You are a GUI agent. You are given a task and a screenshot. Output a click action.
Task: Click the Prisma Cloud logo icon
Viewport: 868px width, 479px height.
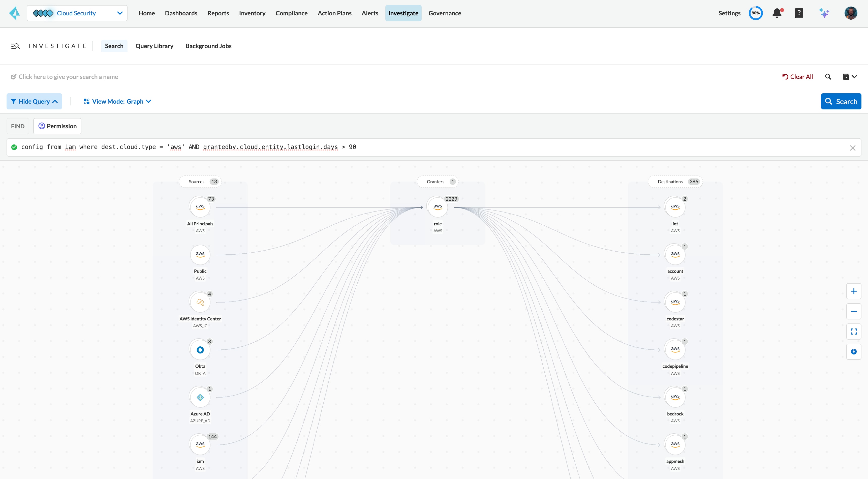coord(14,13)
